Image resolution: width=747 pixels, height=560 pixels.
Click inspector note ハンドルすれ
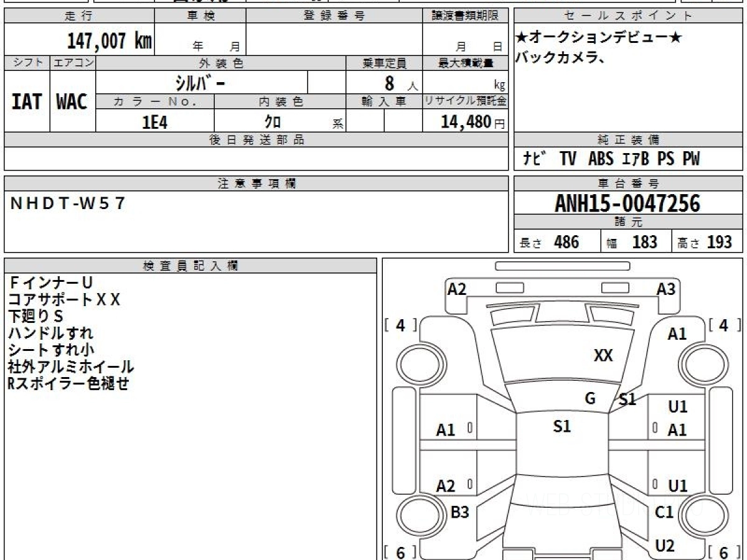click(x=51, y=334)
